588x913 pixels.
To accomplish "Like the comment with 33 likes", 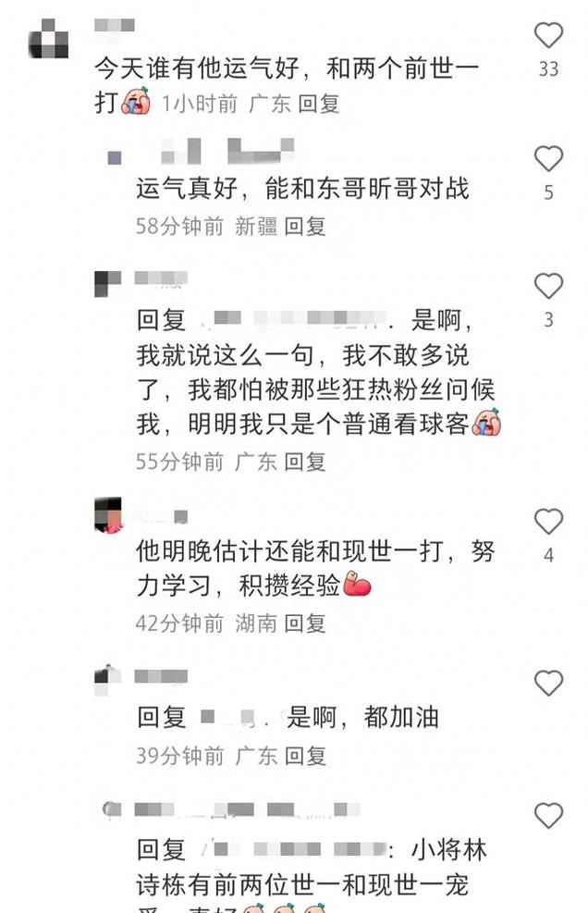I will [548, 35].
